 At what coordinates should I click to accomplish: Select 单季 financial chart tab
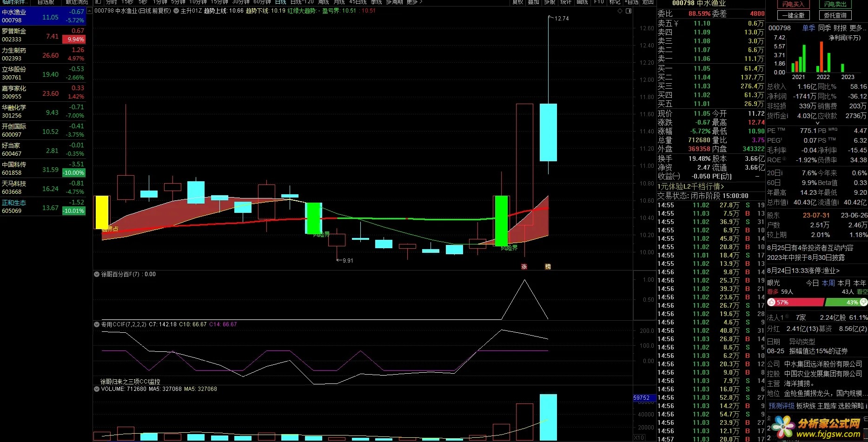(809, 28)
